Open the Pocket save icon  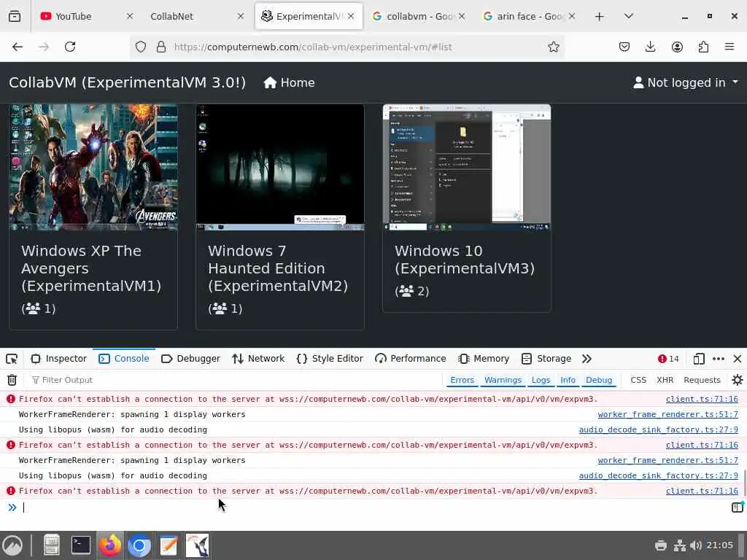click(624, 47)
